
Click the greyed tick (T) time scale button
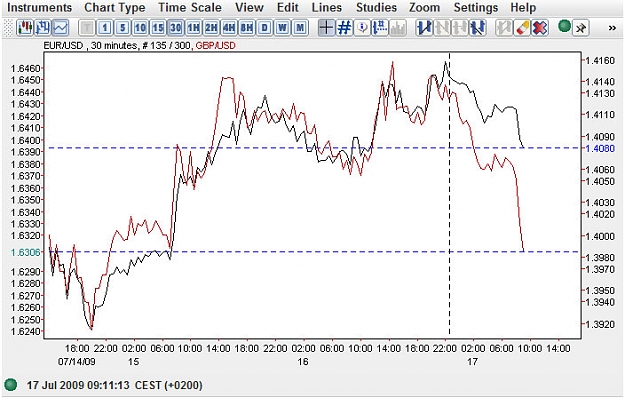click(86, 28)
